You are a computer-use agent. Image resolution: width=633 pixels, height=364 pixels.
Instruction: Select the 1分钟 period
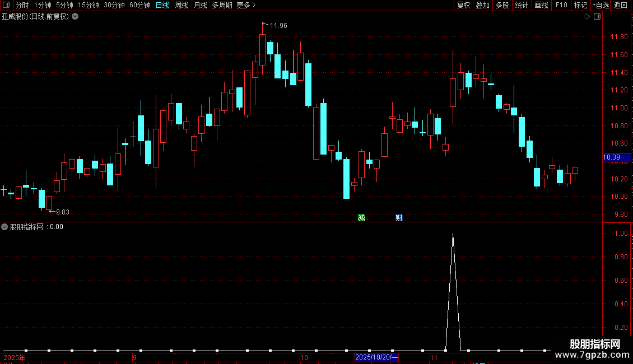[43, 5]
